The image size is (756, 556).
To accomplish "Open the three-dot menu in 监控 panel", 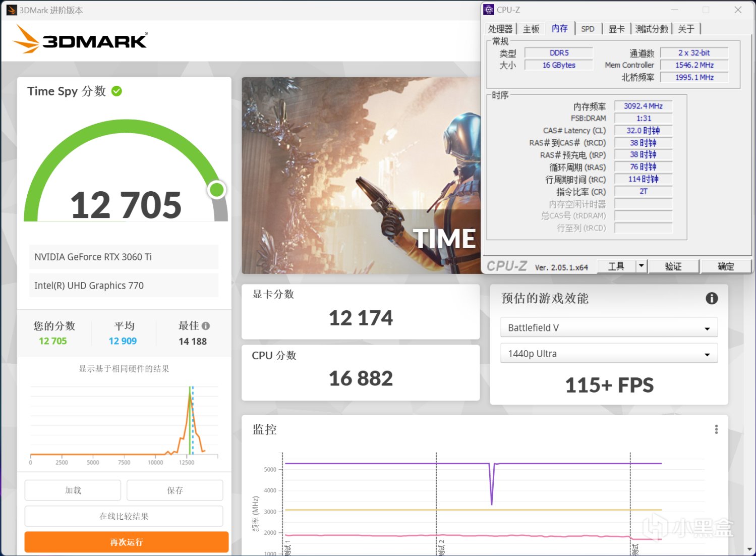I will pos(716,429).
